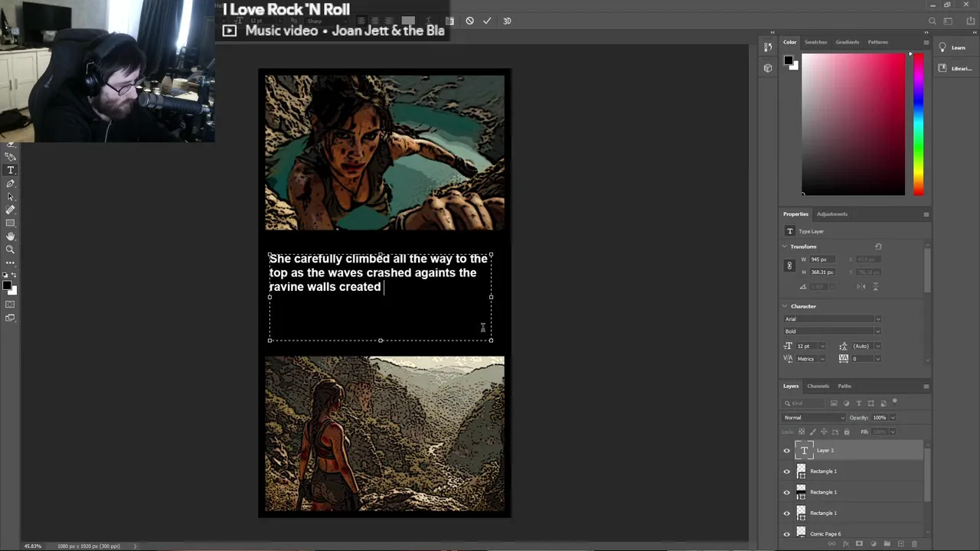The width and height of the screenshot is (980, 551).
Task: Select the Pen tool in toolbar
Action: [x=11, y=184]
